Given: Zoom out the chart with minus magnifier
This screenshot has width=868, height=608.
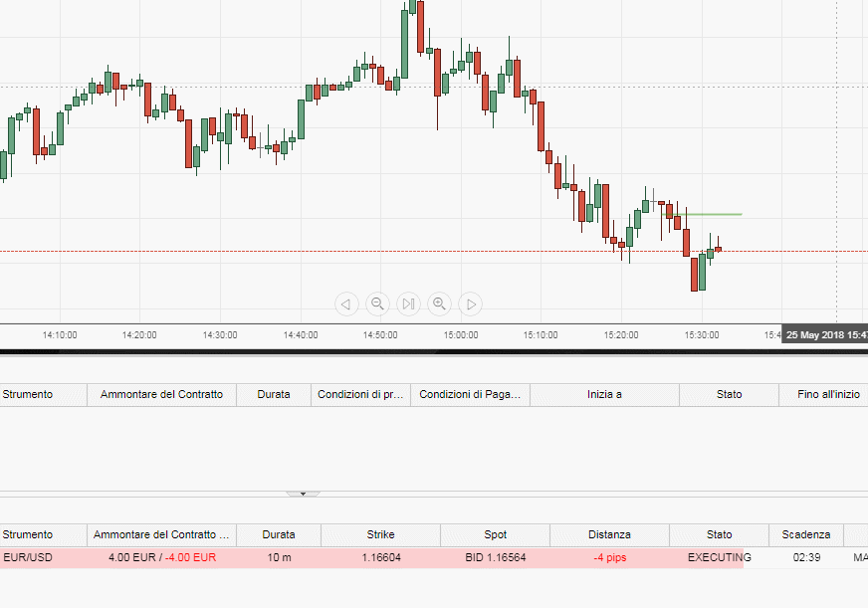Looking at the screenshot, I should (377, 304).
